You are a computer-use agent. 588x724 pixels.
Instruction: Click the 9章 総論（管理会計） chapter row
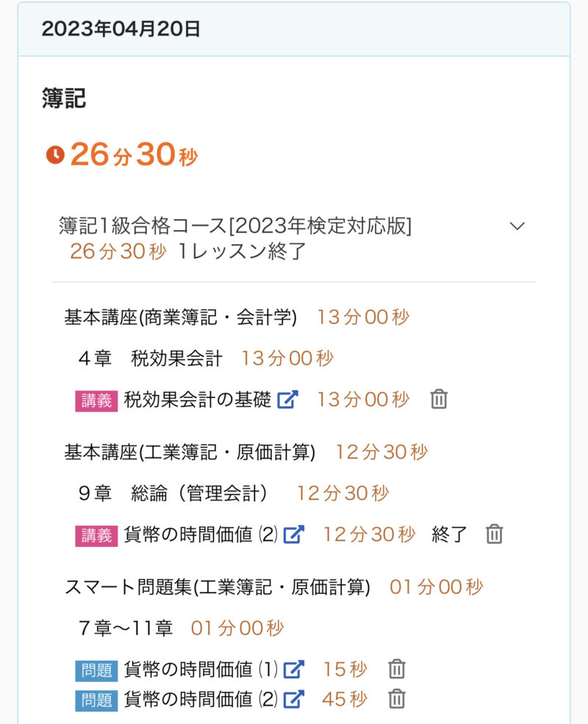point(173,493)
